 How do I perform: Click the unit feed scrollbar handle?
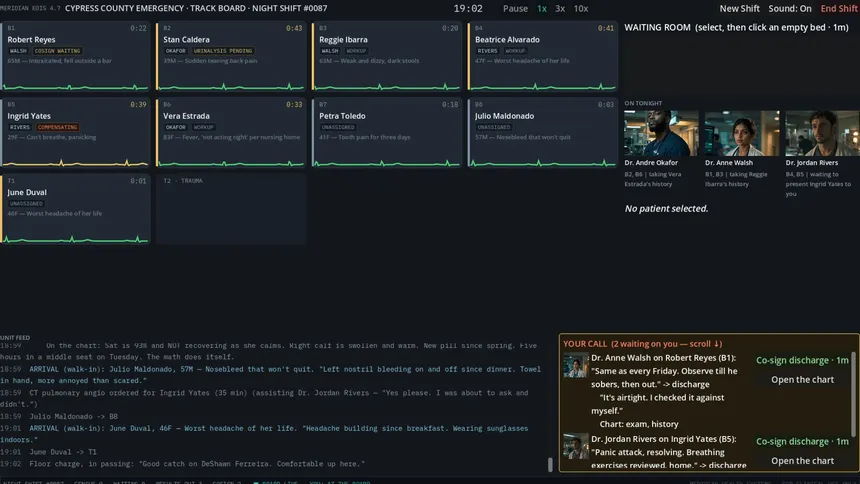(x=550, y=464)
